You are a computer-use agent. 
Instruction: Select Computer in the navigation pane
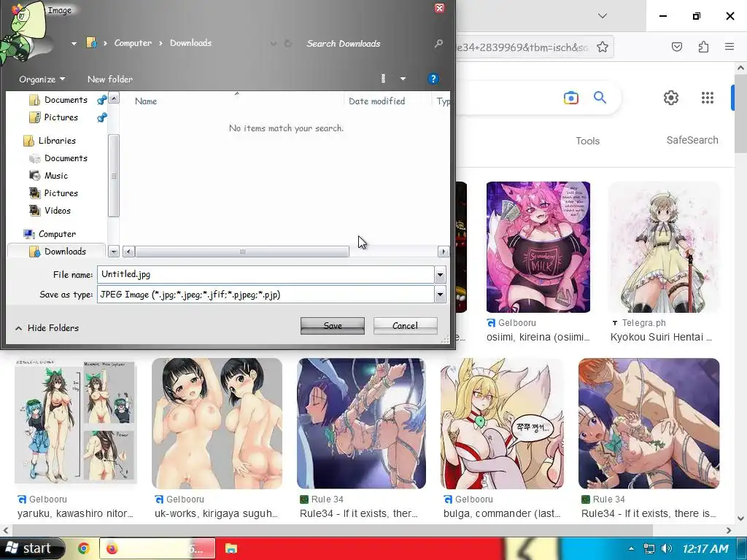click(x=56, y=234)
